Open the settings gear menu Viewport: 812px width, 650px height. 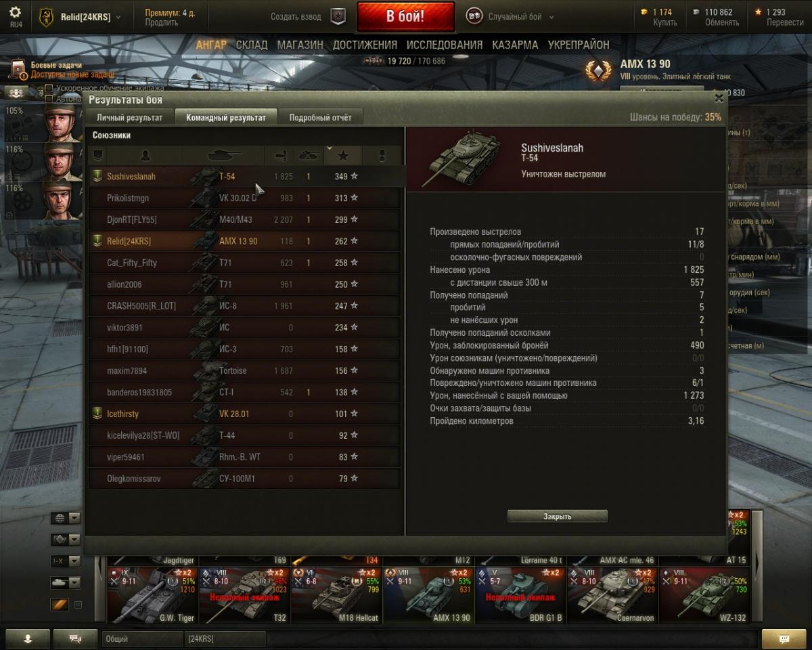click(x=15, y=12)
